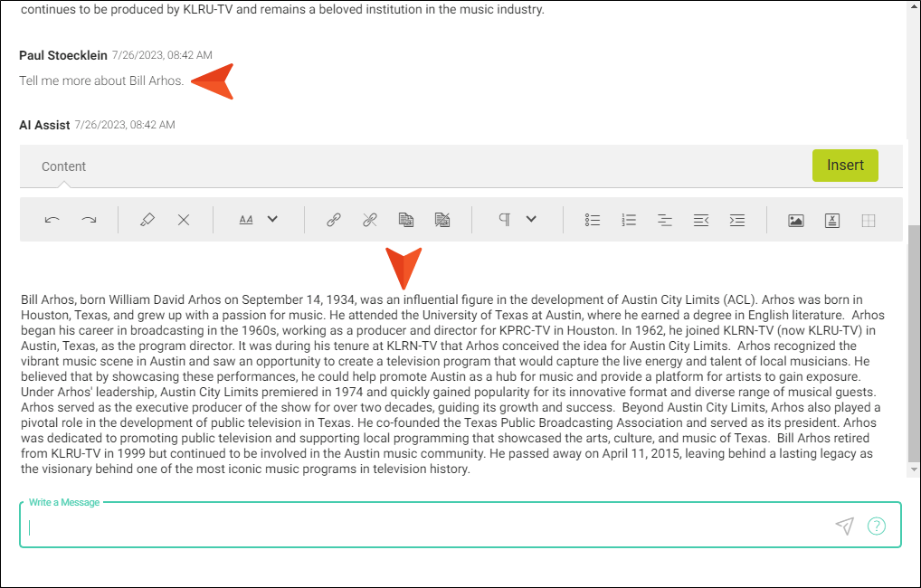Viewport: 921px width, 588px height.
Task: Insert a bulleted list
Action: coord(592,220)
